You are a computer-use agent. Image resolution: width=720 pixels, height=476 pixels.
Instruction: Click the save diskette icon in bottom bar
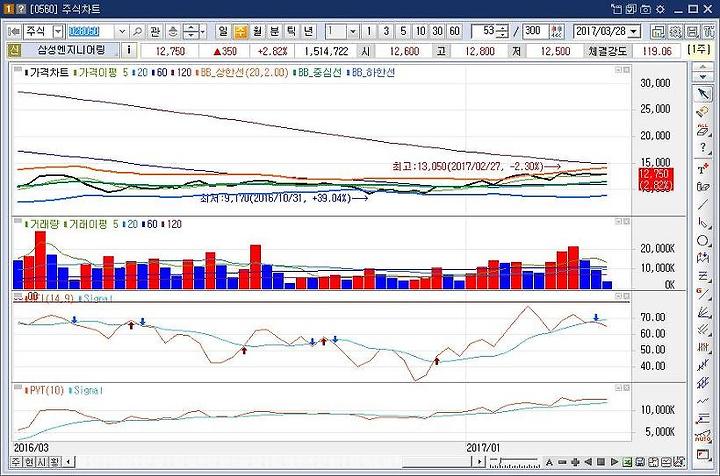(x=640, y=462)
